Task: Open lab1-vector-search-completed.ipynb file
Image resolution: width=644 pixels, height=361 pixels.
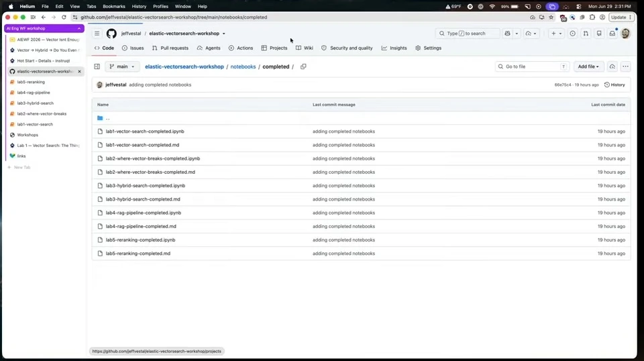Action: pos(145,132)
